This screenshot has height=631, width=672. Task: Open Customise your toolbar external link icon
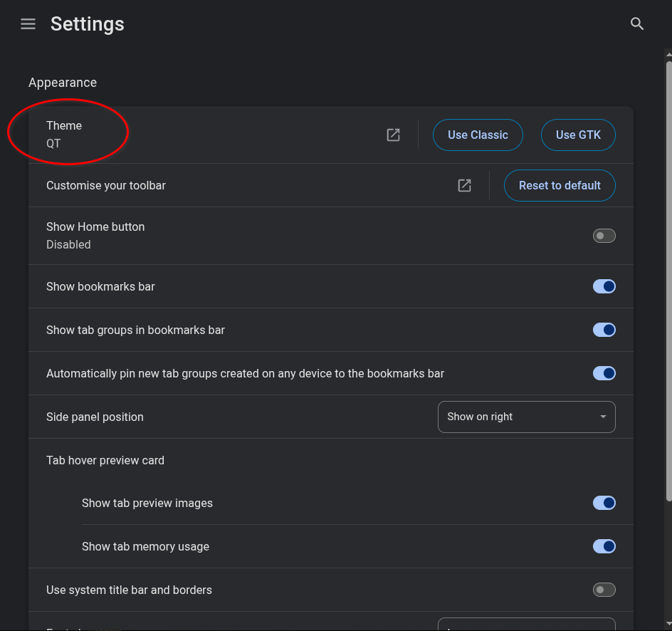click(x=464, y=185)
